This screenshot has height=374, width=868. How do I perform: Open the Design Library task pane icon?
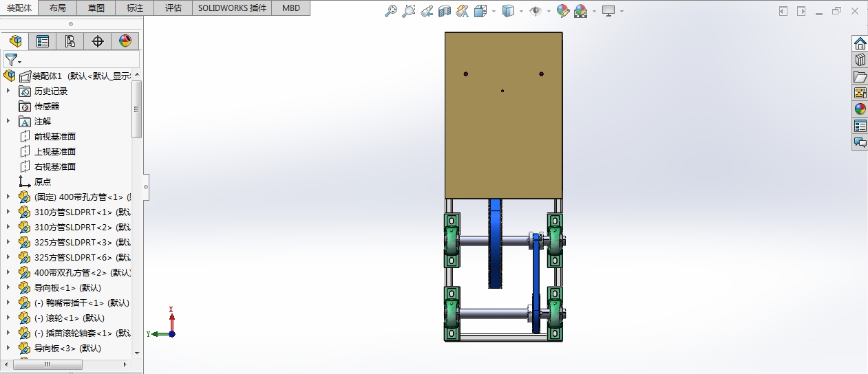860,60
